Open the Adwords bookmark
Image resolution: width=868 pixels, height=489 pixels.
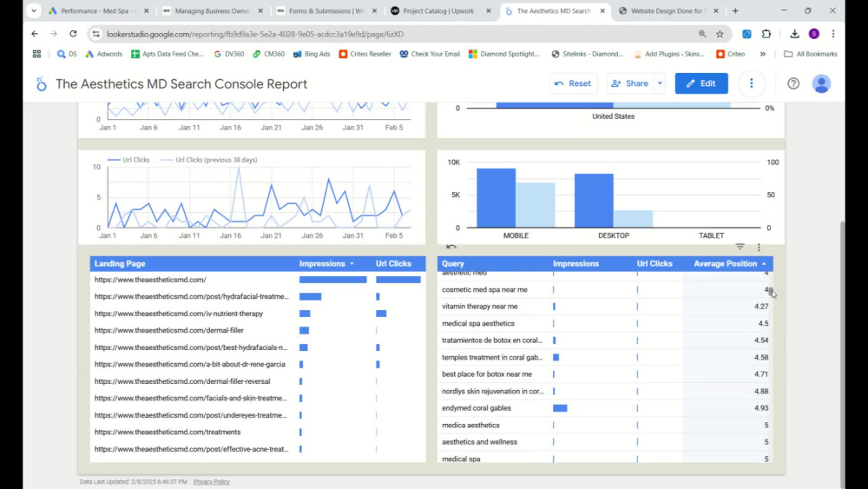(103, 54)
